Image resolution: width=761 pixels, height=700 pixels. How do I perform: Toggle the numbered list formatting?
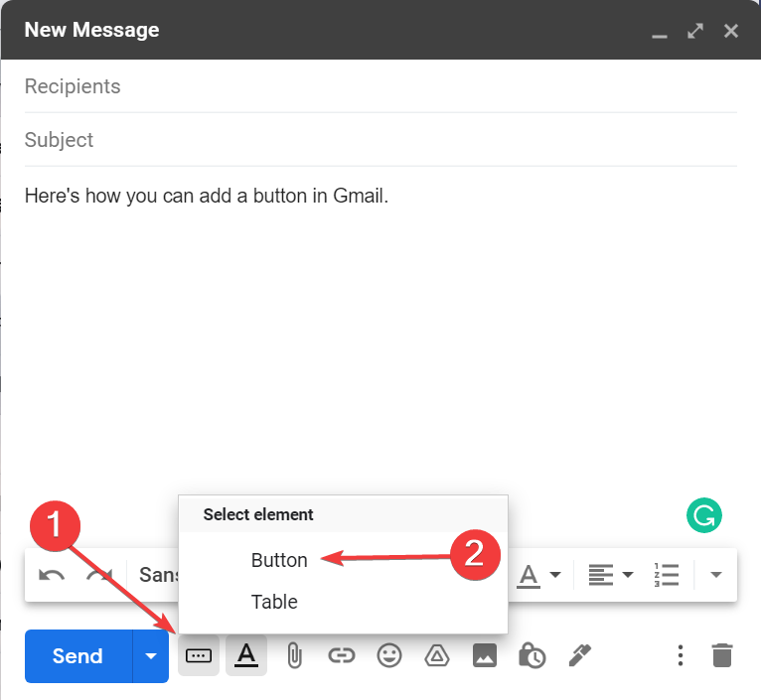pos(666,575)
